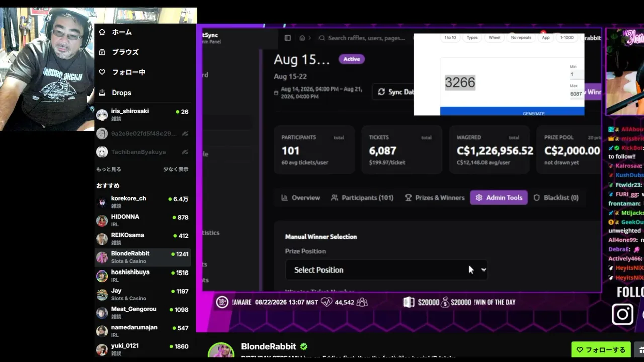Screen dimensions: 644x362
Task: Click the Drops gift icon
Action: tap(102, 93)
